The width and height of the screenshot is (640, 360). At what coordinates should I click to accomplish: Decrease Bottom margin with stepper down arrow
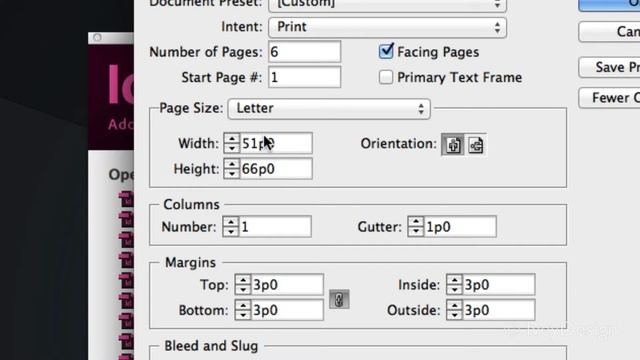[243, 316]
